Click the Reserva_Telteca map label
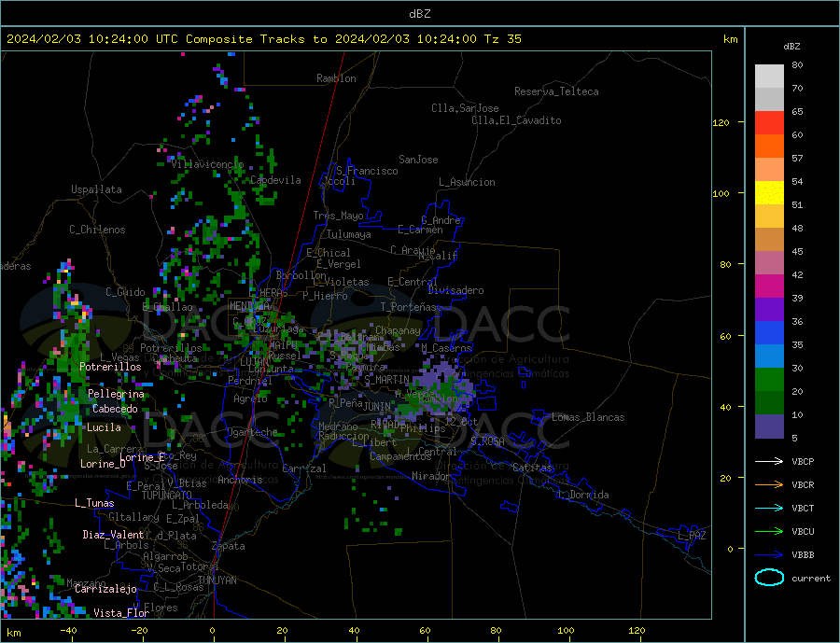Image resolution: width=840 pixels, height=643 pixels. [556, 91]
